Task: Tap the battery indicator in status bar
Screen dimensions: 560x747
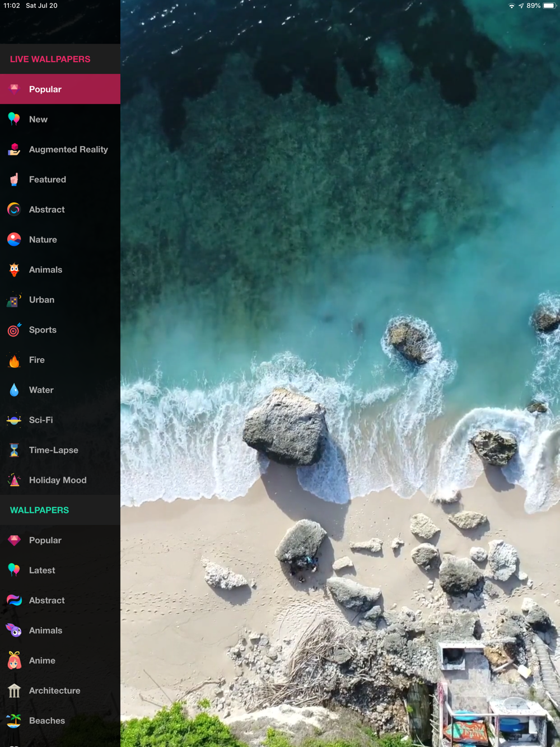Action: pyautogui.click(x=549, y=6)
